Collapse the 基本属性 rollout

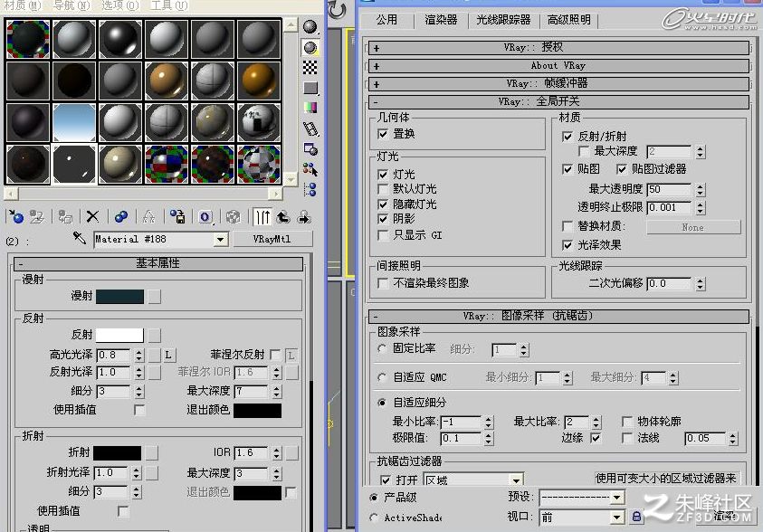158,263
